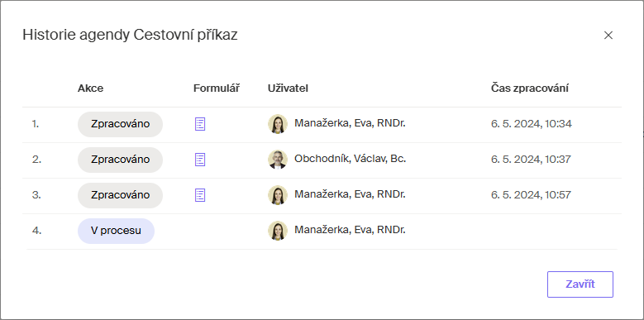Click the Zpracováno badge in row 3
Screen dimensions: 644x320
(121, 195)
